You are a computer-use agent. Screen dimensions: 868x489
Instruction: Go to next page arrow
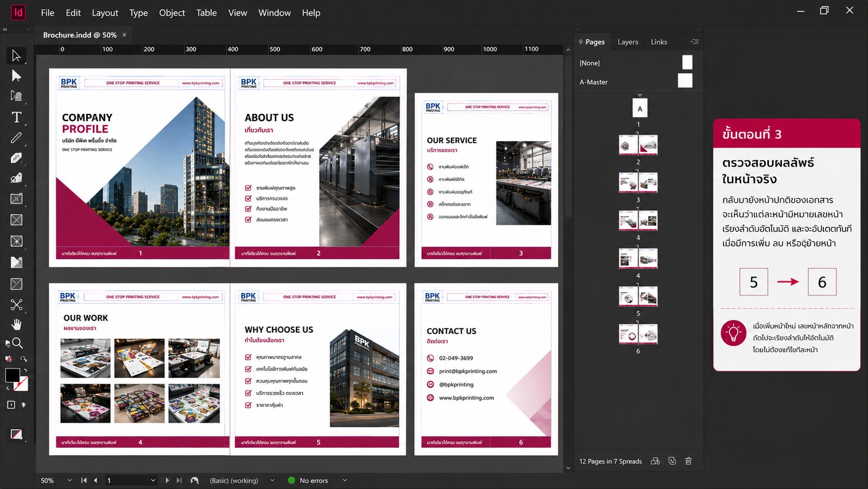click(167, 480)
